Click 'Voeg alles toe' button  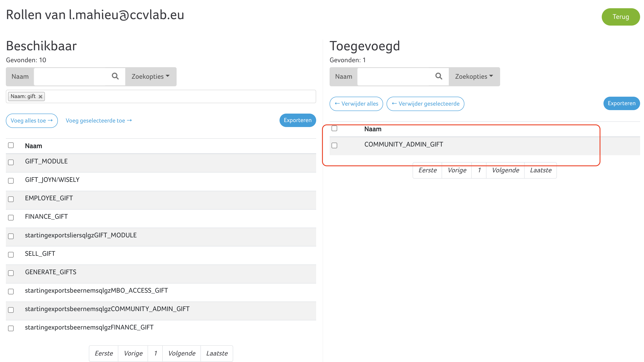32,121
